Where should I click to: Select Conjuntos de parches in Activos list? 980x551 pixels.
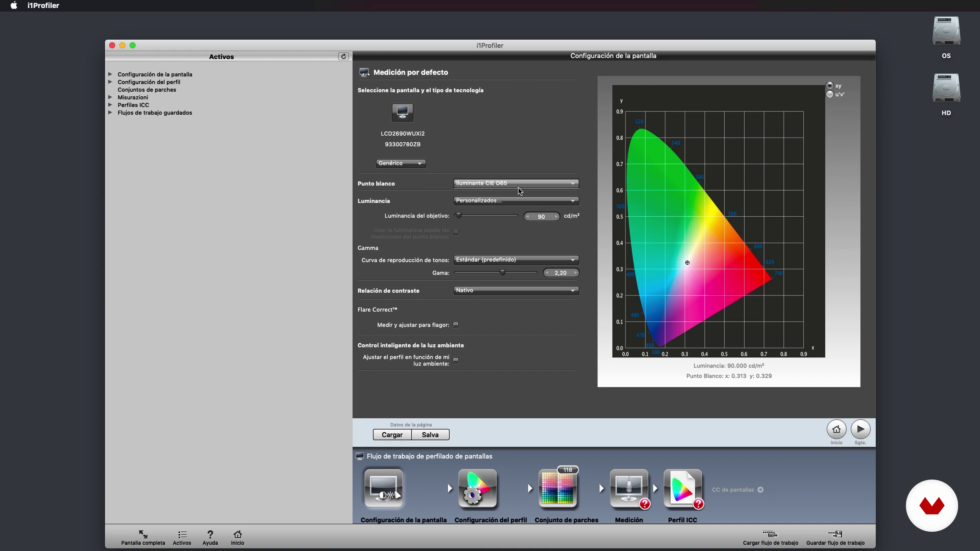(x=147, y=90)
